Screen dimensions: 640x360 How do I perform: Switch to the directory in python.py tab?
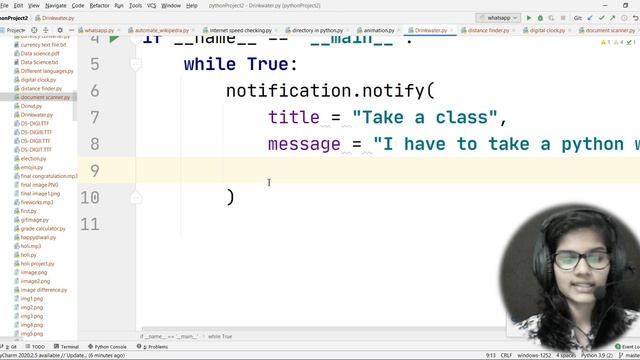pyautogui.click(x=317, y=30)
